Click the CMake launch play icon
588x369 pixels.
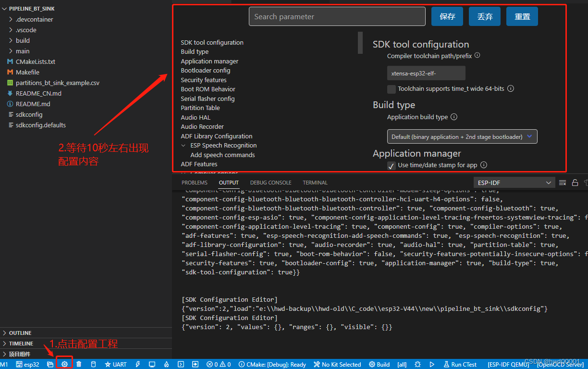[x=432, y=364]
